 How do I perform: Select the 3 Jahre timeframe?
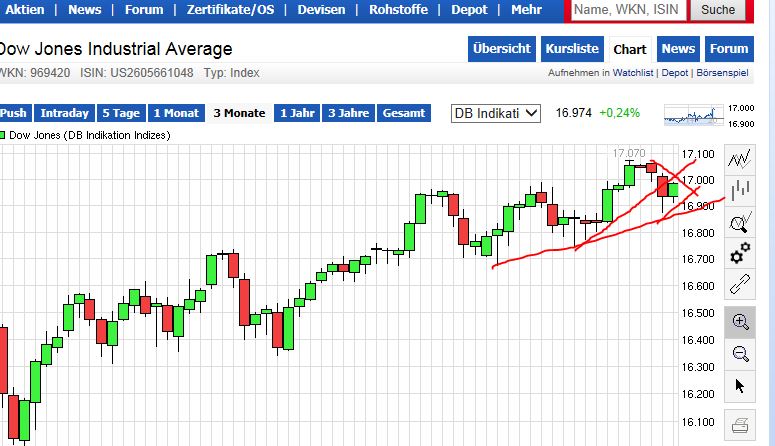[x=348, y=113]
